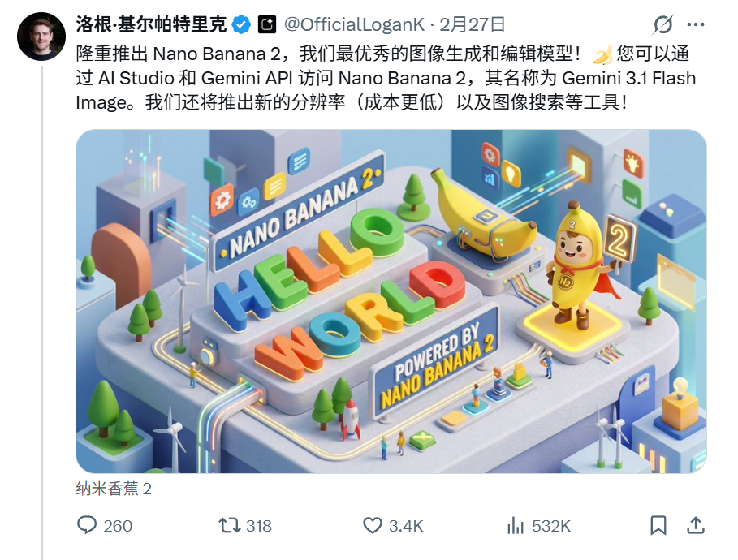738x560 pixels.
Task: Click the black square affiliate badge
Action: [267, 24]
